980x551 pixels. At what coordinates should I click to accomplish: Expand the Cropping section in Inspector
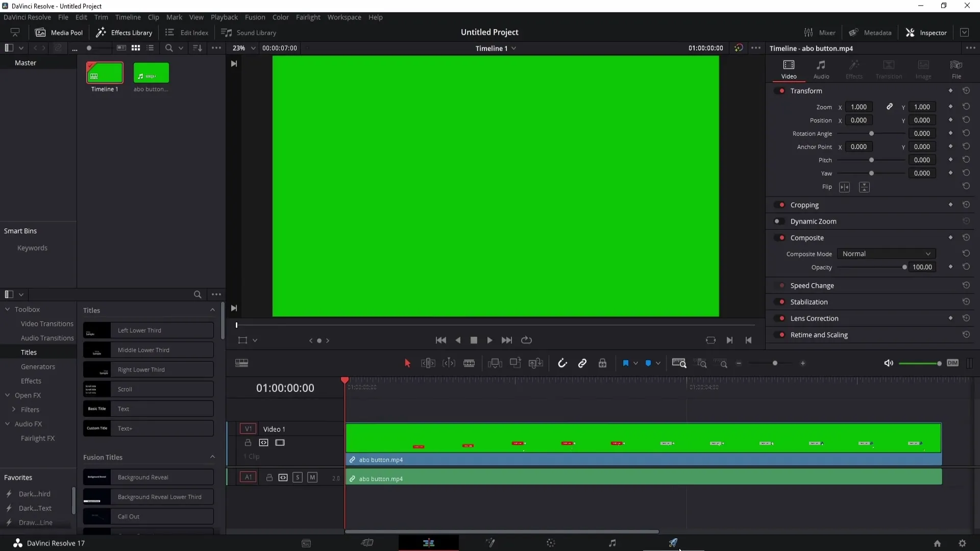point(805,205)
